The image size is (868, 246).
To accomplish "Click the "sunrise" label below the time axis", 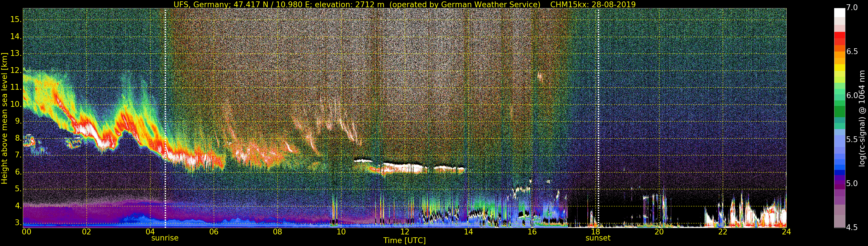I will point(165,238).
